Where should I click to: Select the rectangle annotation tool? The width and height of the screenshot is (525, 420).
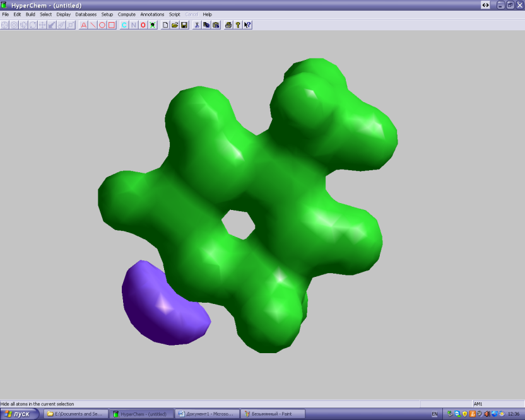[112, 25]
